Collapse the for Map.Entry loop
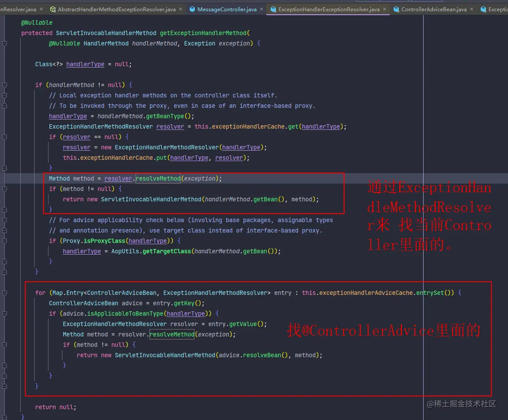 pyautogui.click(x=4, y=293)
